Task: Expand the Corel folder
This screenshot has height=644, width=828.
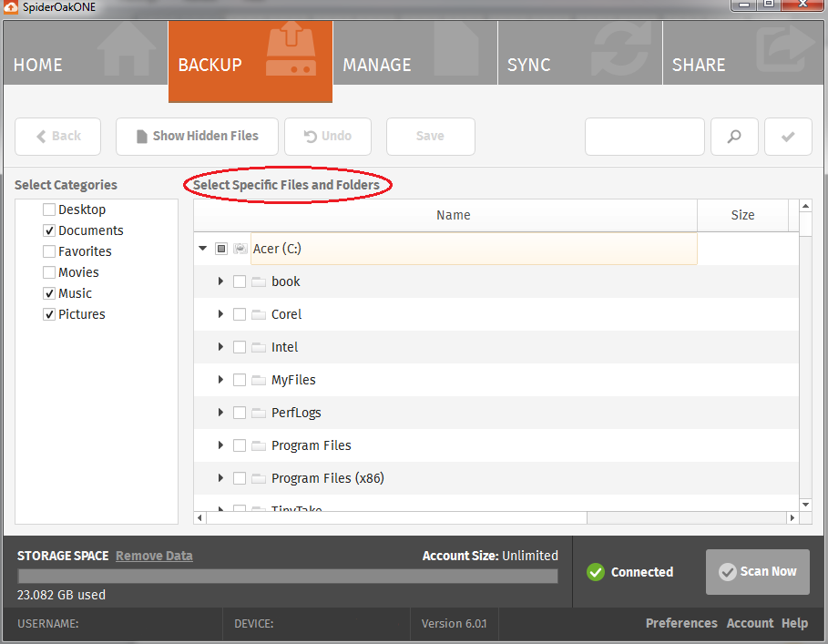Action: point(220,314)
